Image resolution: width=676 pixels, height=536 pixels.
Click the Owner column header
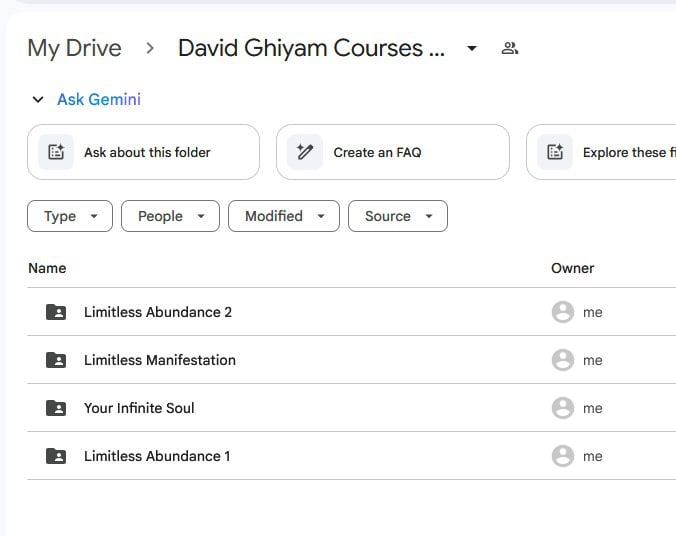click(572, 268)
